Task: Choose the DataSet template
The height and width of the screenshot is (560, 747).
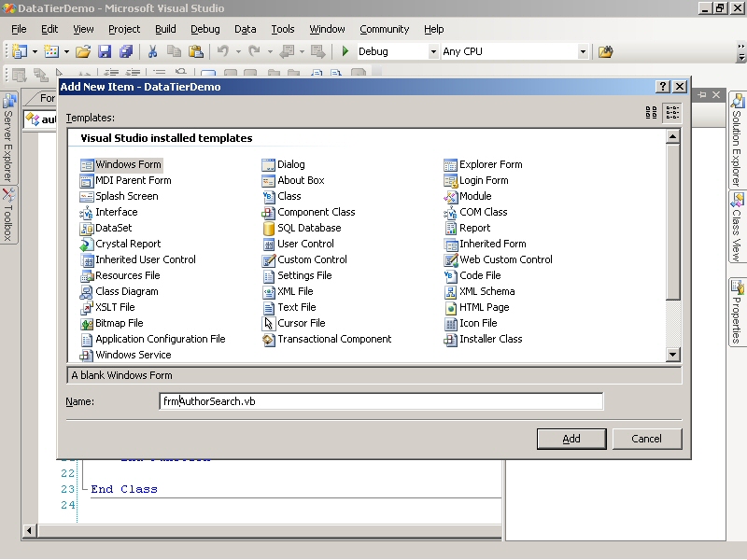Action: [106, 228]
